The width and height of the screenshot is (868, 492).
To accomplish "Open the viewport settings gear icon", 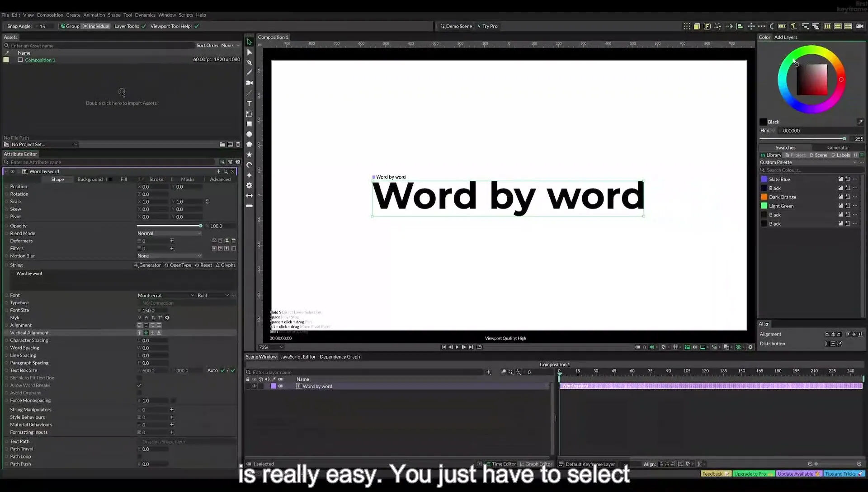I will click(750, 347).
